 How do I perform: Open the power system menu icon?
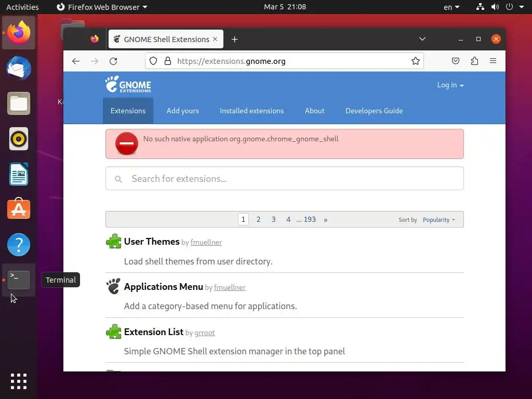509,7
